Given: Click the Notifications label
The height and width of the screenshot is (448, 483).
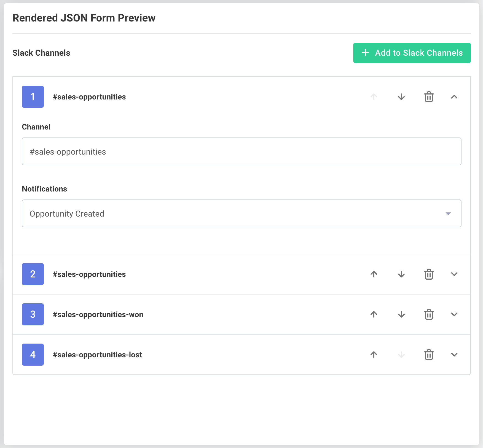Looking at the screenshot, I should [44, 189].
